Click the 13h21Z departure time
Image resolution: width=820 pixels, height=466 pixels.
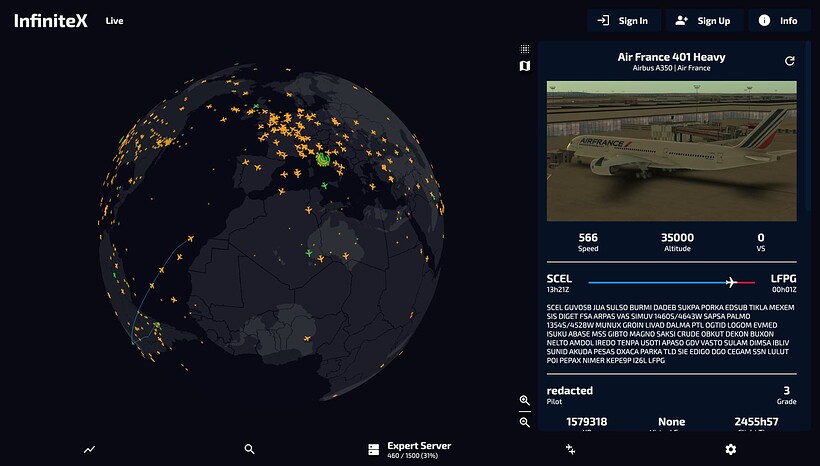pos(558,290)
